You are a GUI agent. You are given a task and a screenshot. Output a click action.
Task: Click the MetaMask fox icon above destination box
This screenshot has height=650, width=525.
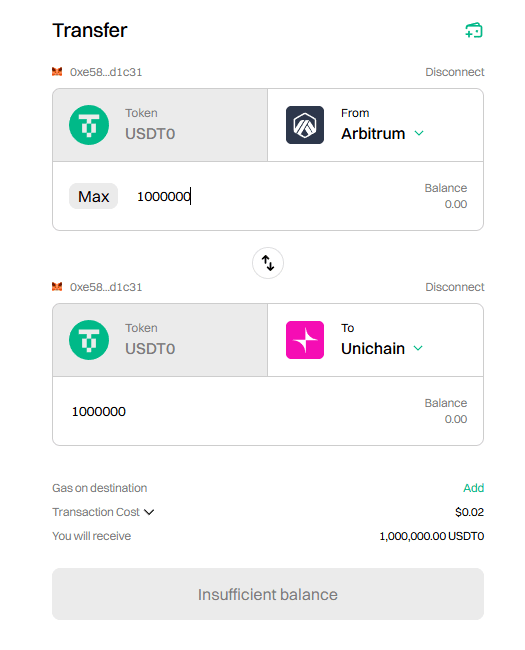pos(57,286)
